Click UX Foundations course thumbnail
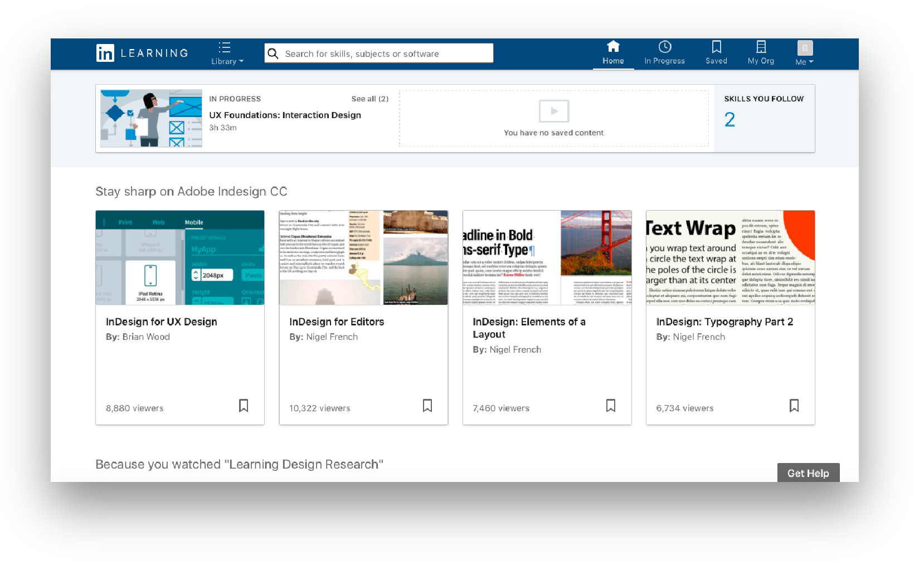The height and width of the screenshot is (570, 924). pos(151,118)
